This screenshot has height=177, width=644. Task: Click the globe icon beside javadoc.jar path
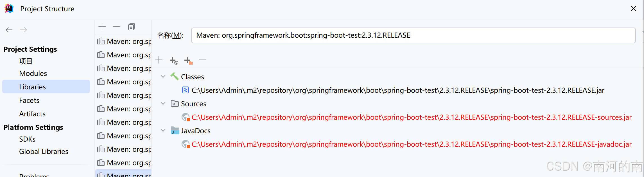click(x=186, y=144)
